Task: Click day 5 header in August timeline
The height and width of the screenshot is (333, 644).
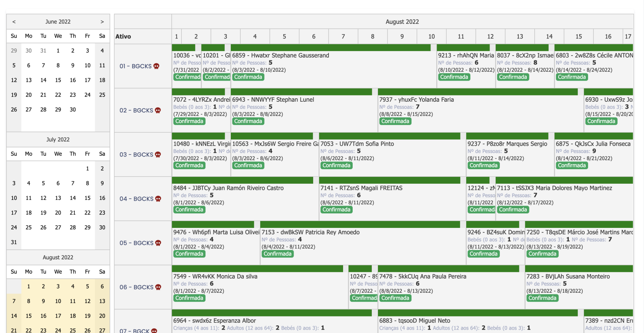Action: pyautogui.click(x=284, y=36)
